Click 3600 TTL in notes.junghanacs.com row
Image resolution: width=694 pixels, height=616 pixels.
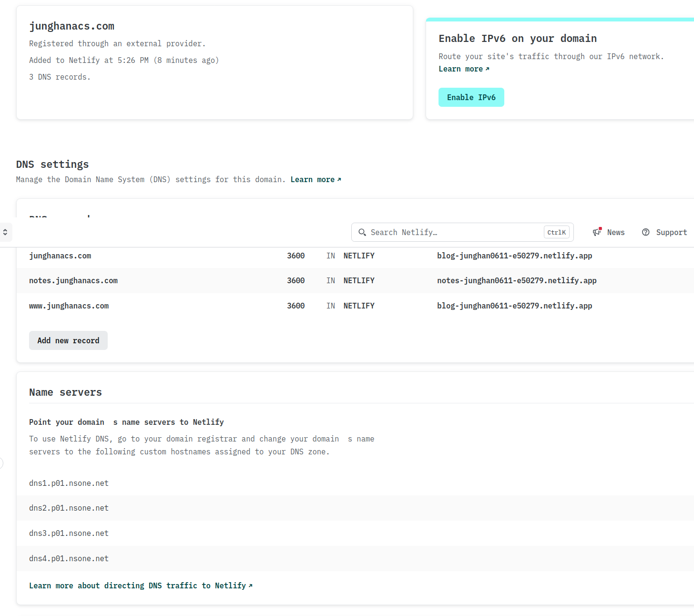coord(296,280)
